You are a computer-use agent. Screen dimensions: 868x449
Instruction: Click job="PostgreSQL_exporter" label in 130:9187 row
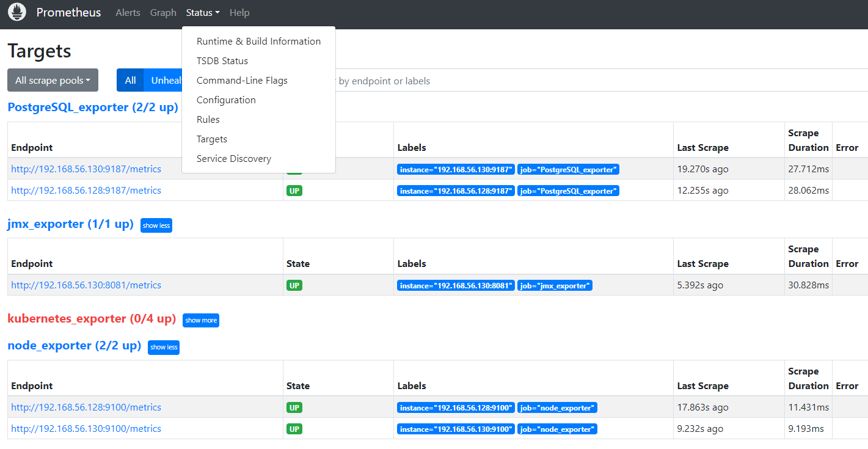568,170
